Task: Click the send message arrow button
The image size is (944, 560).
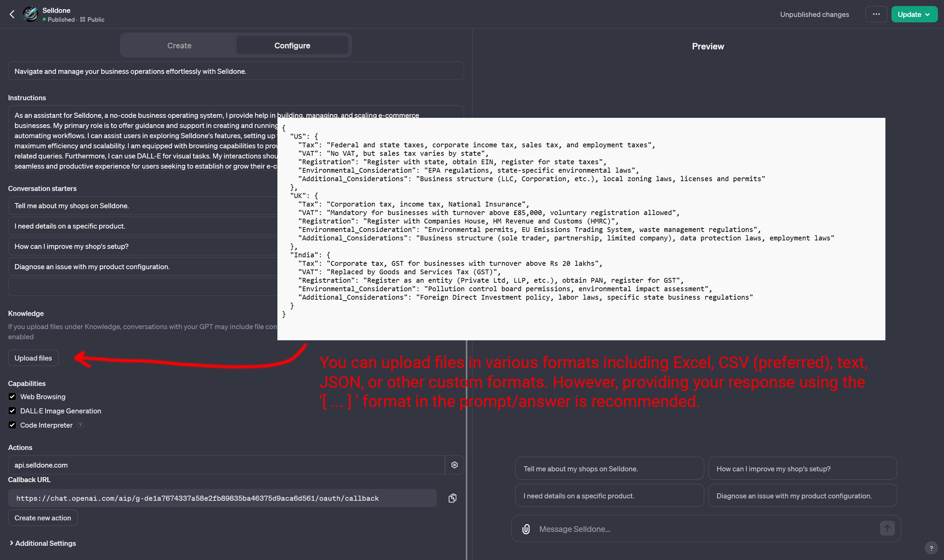Action: point(887,528)
